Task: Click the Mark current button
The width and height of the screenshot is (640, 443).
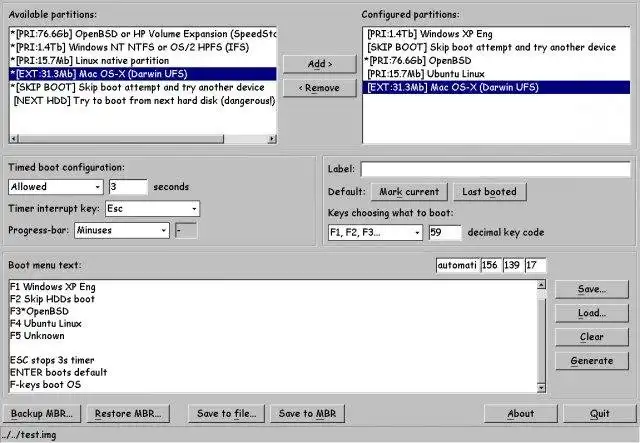Action: [x=409, y=192]
